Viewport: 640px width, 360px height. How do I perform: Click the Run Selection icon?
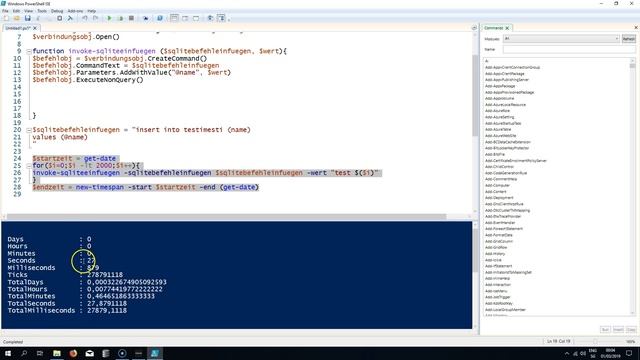coord(120,18)
